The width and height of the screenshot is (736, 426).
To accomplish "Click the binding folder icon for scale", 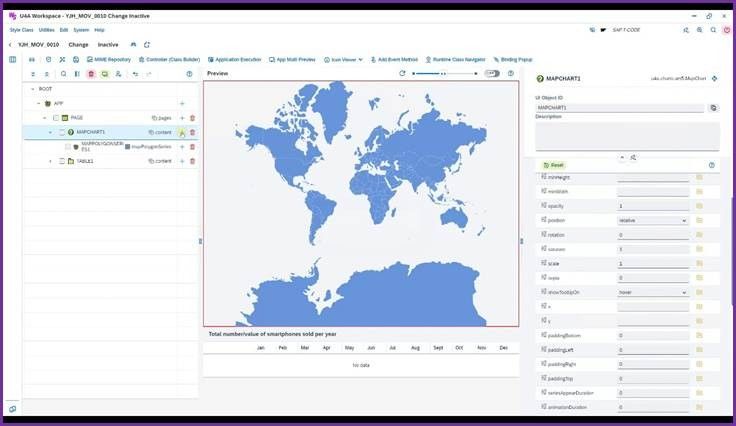I will tap(699, 264).
